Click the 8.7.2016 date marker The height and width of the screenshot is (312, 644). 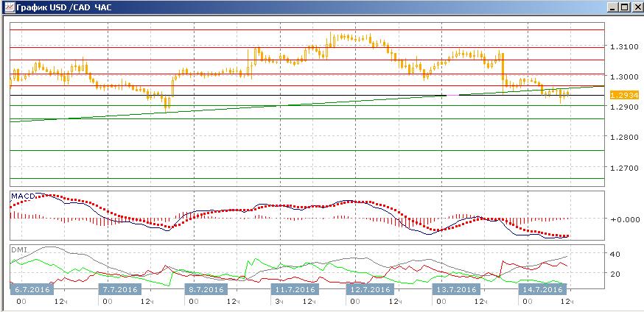coord(206,289)
